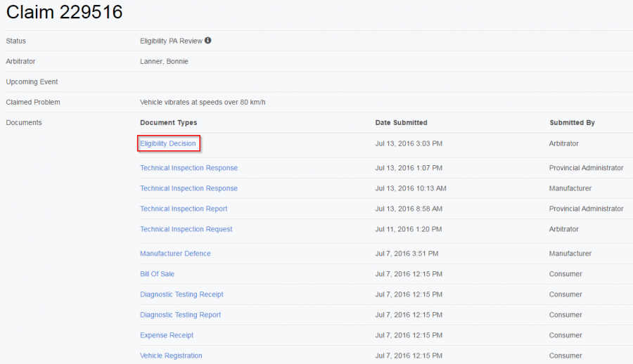Click the Submitted By column header

(572, 123)
